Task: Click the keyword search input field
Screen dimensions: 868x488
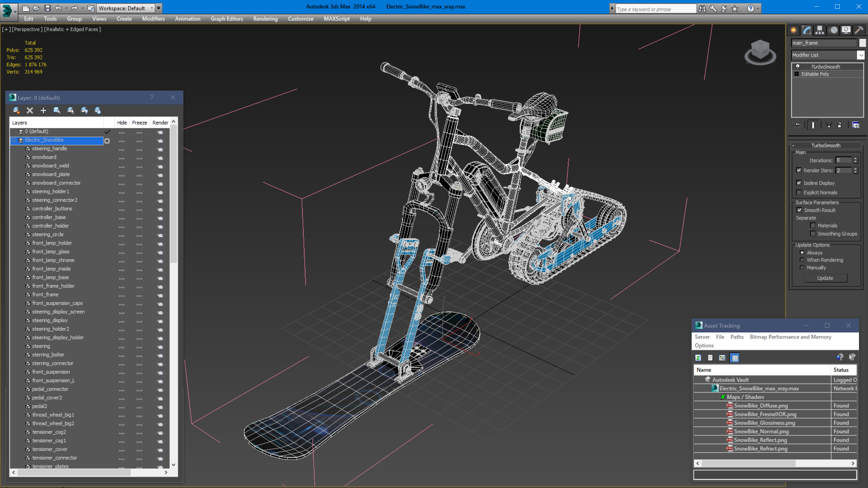Action: 656,9
